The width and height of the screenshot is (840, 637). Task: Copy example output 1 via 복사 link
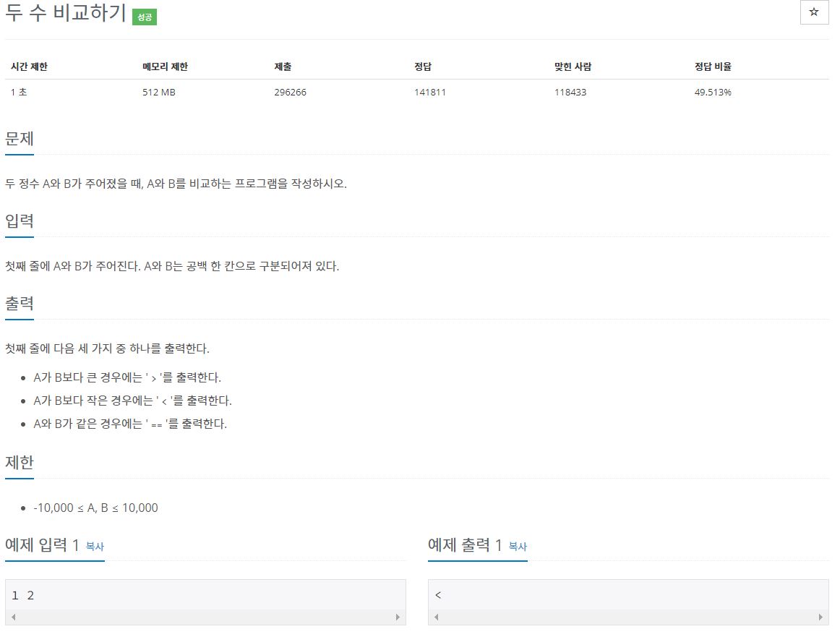coord(518,547)
